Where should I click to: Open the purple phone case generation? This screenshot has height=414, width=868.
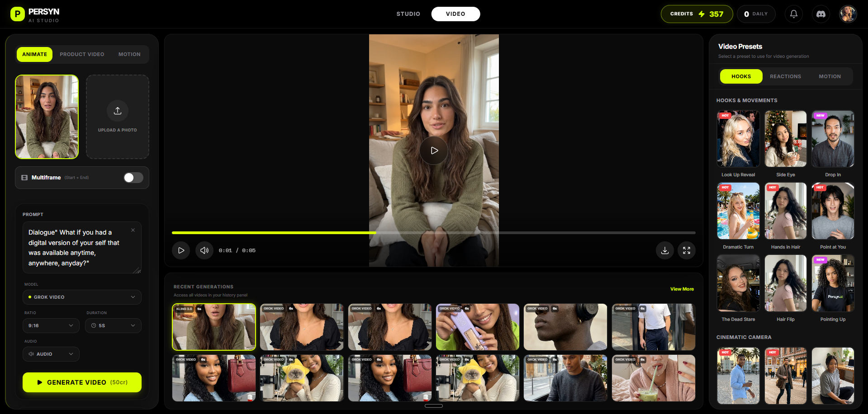478,327
